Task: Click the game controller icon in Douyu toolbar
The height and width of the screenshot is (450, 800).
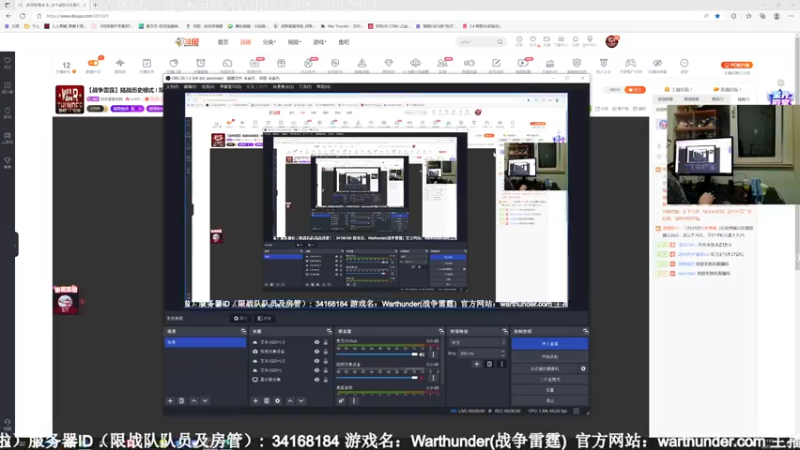Action: (631, 63)
